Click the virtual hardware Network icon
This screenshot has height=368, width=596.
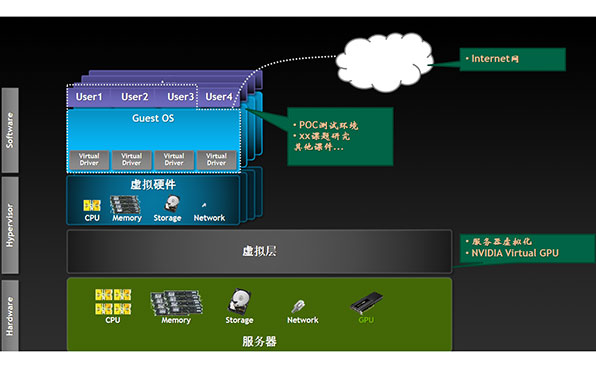(x=204, y=205)
